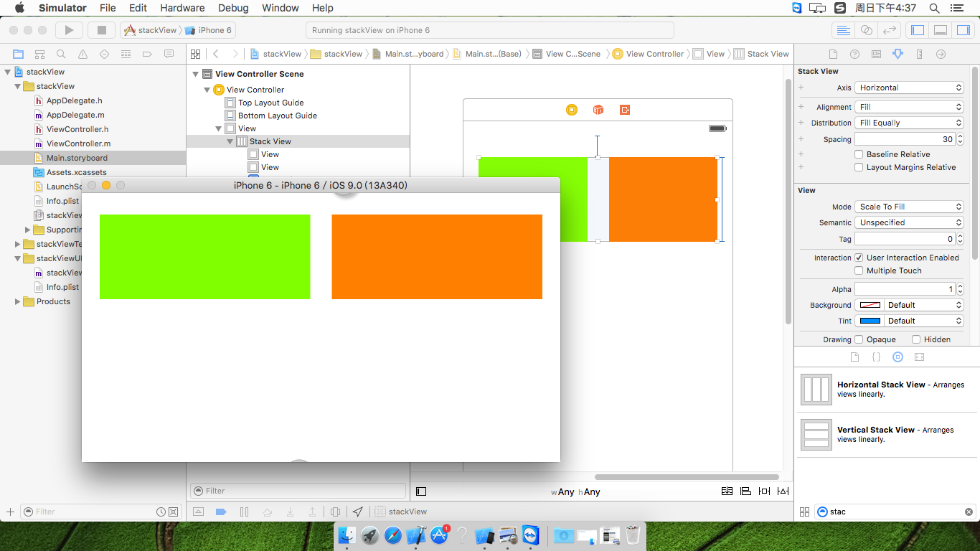
Task: Hide the Utilities panel
Action: (963, 30)
